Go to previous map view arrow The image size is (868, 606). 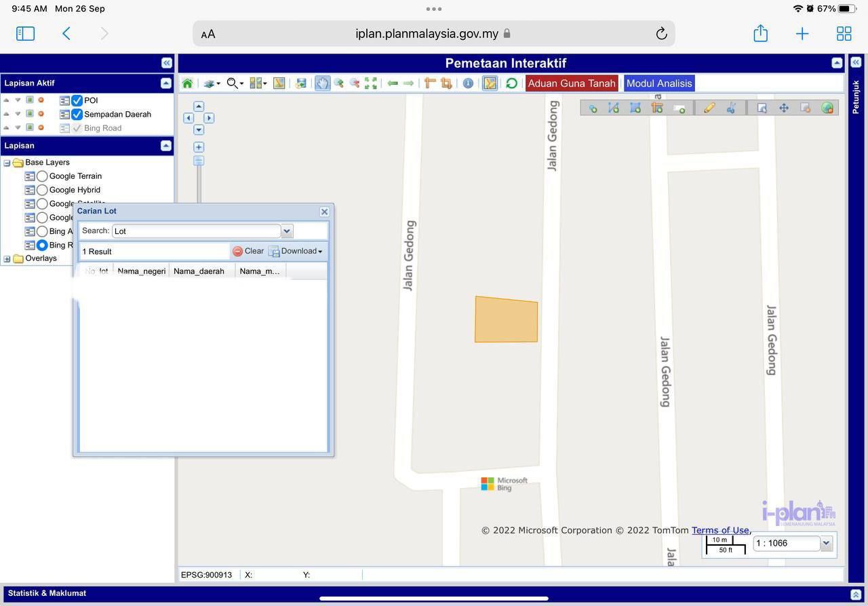pos(393,83)
